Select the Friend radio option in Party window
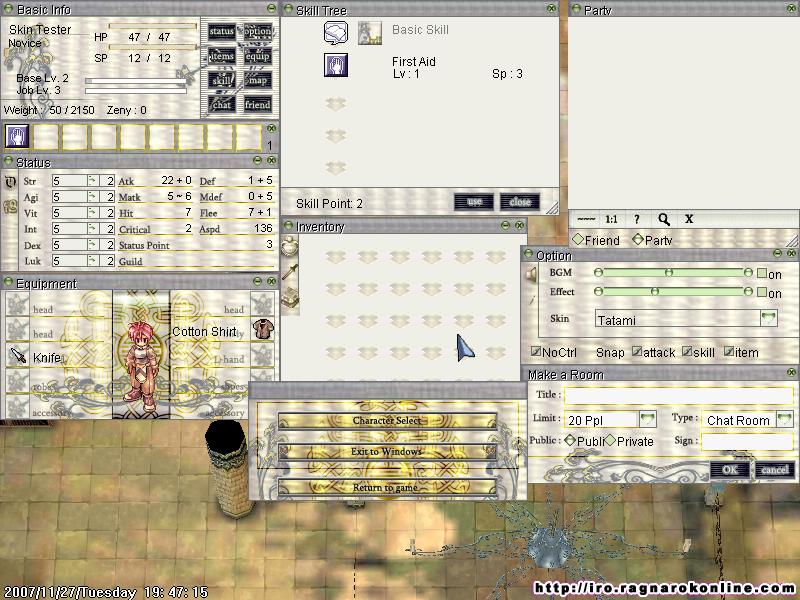Image resolution: width=800 pixels, height=600 pixels. point(578,239)
